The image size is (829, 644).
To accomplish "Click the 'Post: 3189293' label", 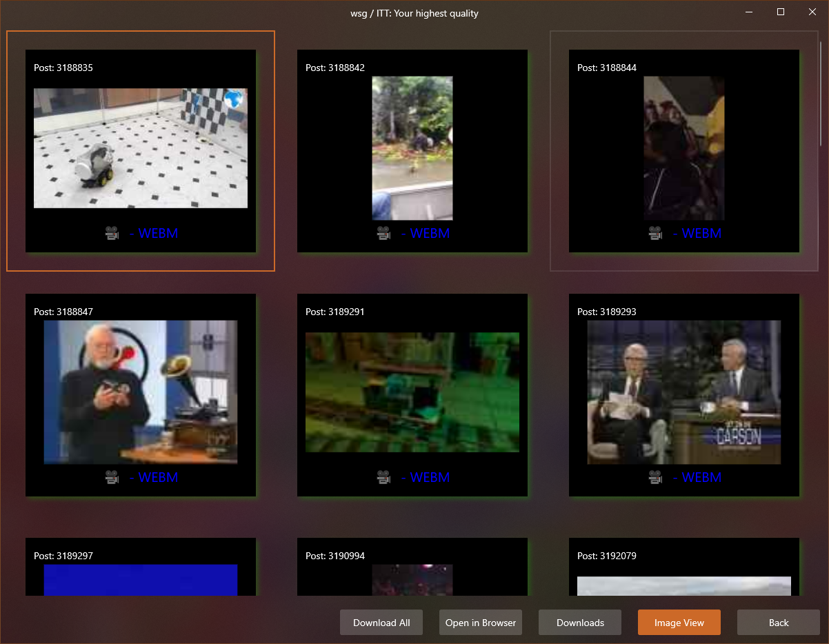I will pyautogui.click(x=607, y=312).
